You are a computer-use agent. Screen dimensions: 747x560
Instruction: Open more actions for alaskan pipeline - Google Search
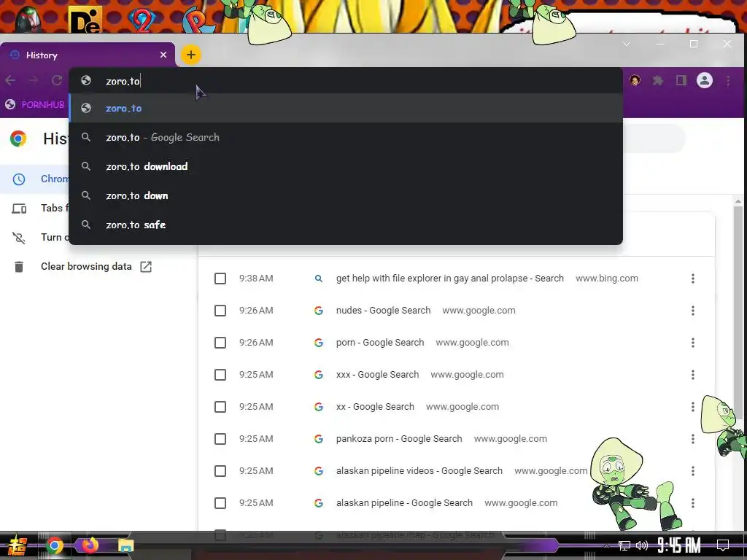693,503
